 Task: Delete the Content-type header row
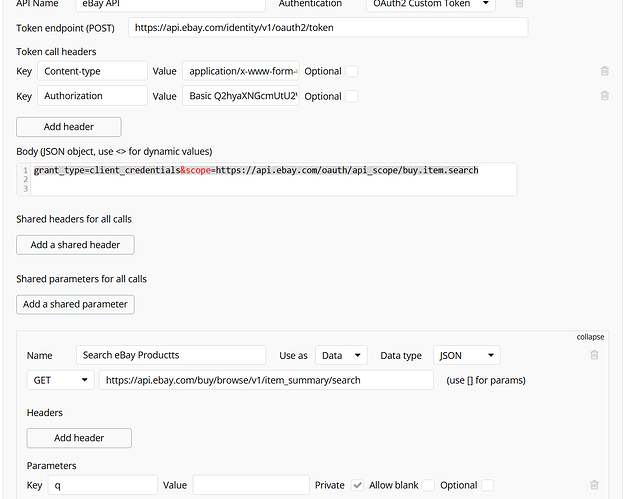click(x=604, y=71)
